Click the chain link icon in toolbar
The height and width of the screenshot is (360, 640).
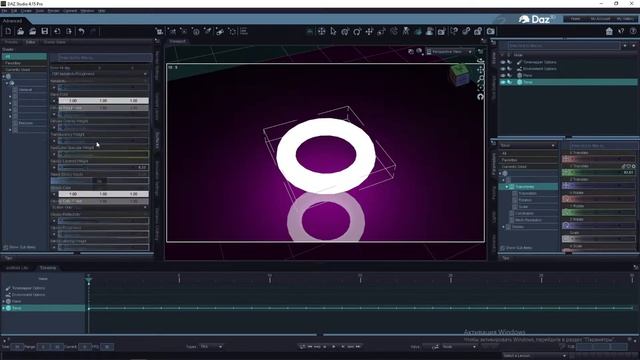466,31
